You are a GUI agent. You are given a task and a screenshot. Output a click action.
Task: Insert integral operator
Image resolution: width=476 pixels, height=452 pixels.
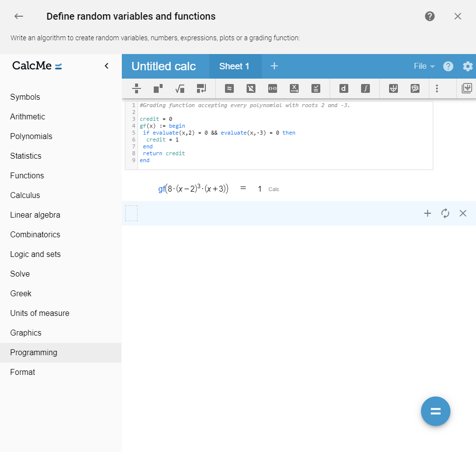pos(365,88)
